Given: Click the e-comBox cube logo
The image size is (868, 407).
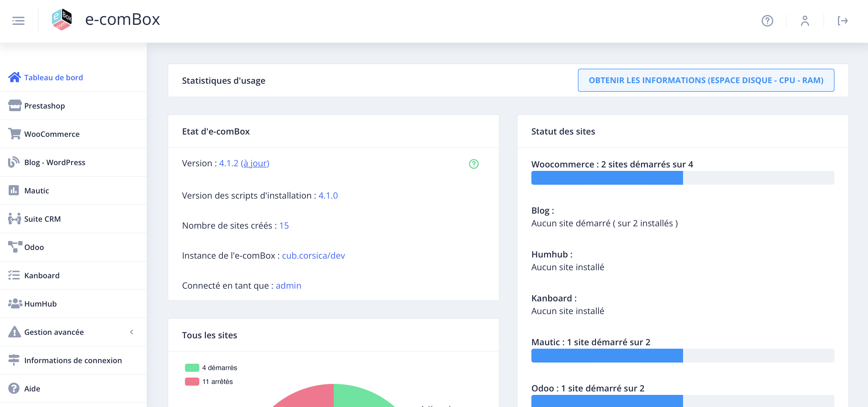Looking at the screenshot, I should pyautogui.click(x=62, y=20).
